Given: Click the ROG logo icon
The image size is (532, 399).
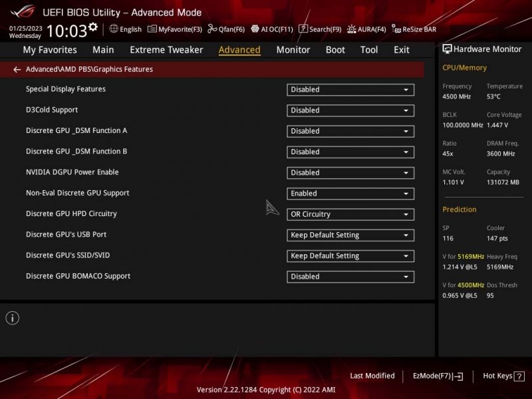Looking at the screenshot, I should pyautogui.click(x=23, y=11).
